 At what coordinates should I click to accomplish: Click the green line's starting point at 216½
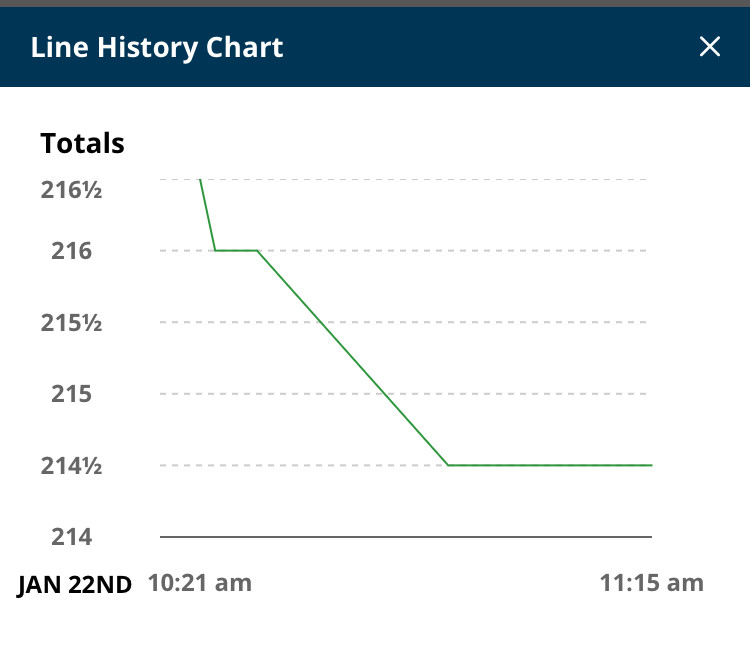[200, 179]
